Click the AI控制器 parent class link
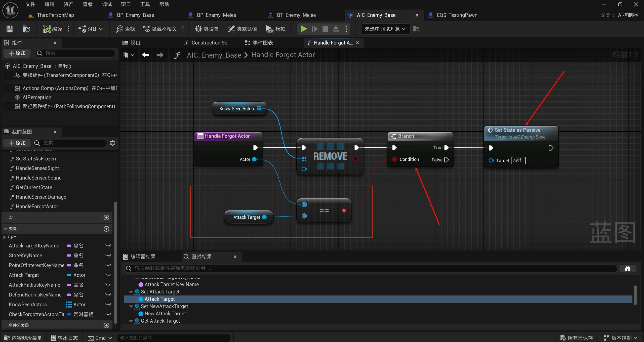 pos(628,15)
